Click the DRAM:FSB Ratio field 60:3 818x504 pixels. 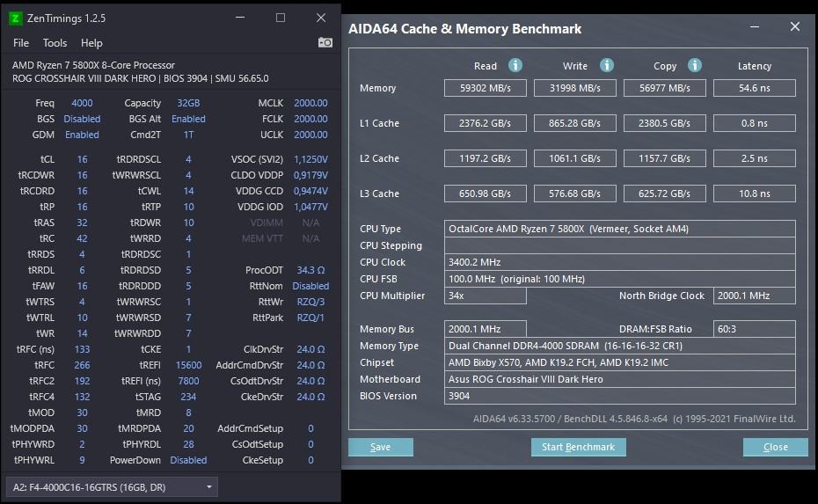755,329
